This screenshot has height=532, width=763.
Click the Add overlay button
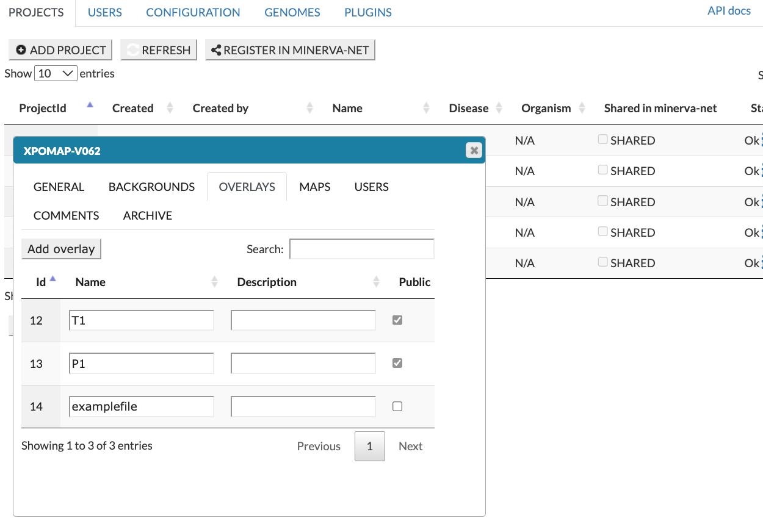[61, 249]
